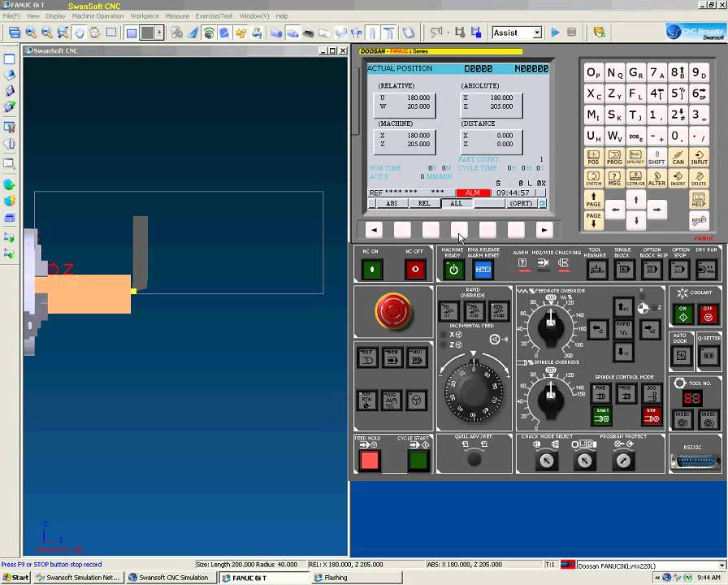The image size is (728, 585).
Task: Click the EOB key on keypad
Action: click(635, 136)
